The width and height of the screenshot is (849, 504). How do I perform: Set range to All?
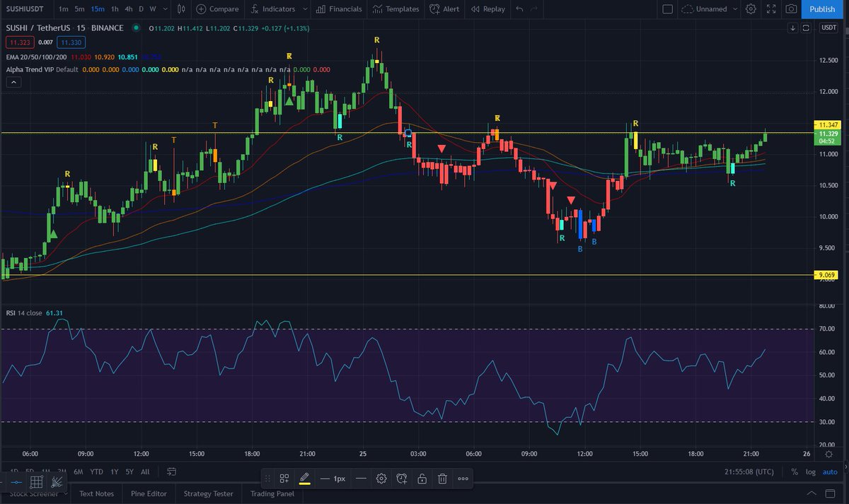[x=145, y=471]
